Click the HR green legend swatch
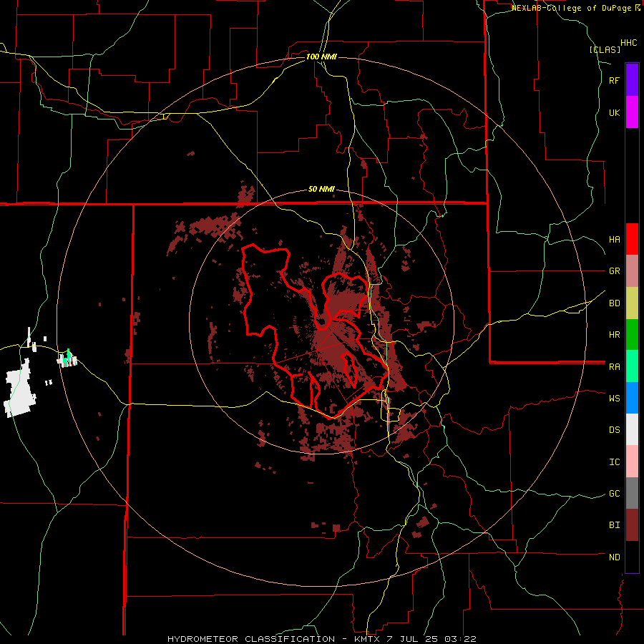This screenshot has height=644, width=644. tap(632, 335)
